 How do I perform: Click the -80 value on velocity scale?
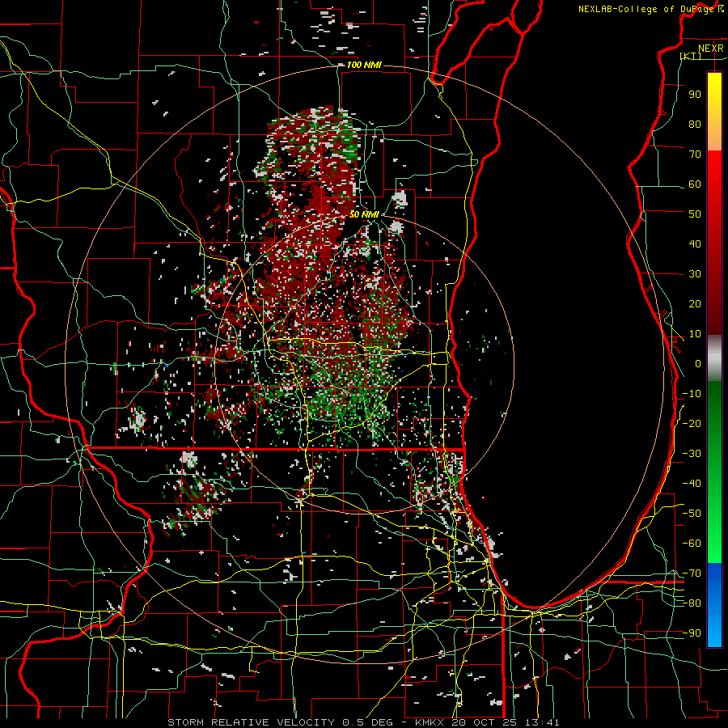pos(692,603)
